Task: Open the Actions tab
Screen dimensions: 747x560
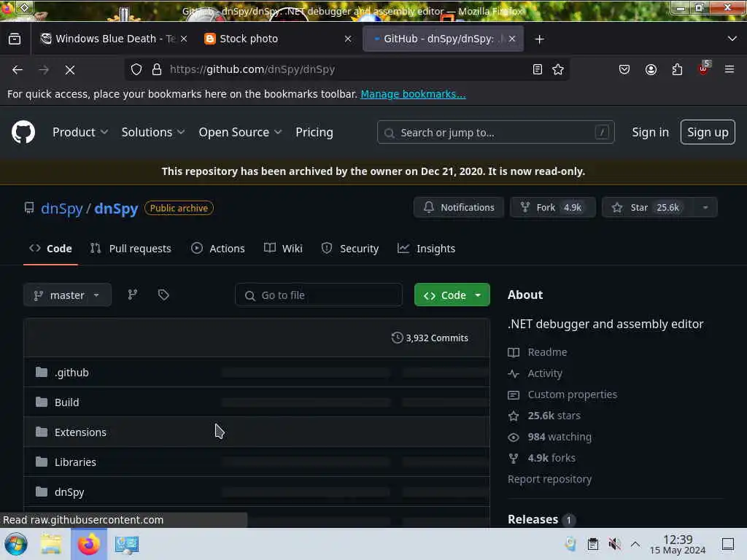Action: 218,249
